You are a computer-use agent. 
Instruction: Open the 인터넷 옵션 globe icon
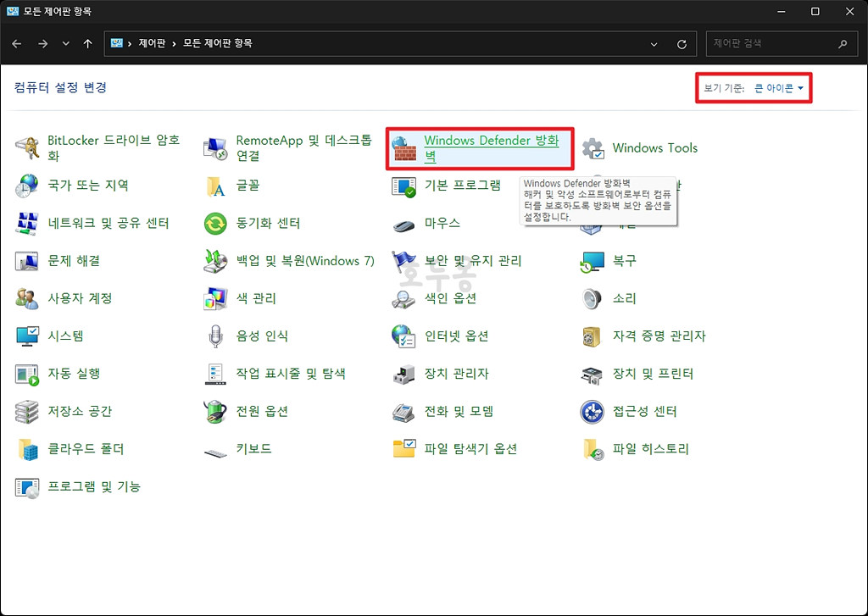[403, 336]
